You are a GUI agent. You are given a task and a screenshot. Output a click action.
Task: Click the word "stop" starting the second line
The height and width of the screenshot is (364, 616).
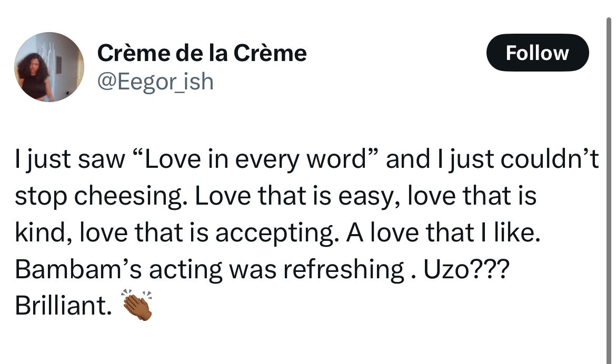[x=41, y=196]
